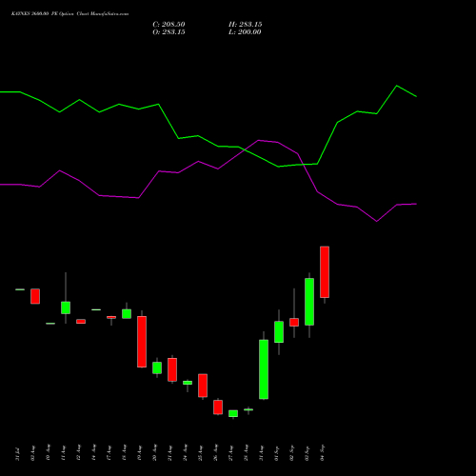
Task: Select the green candlestick for 18 Aug
Action: tap(127, 313)
